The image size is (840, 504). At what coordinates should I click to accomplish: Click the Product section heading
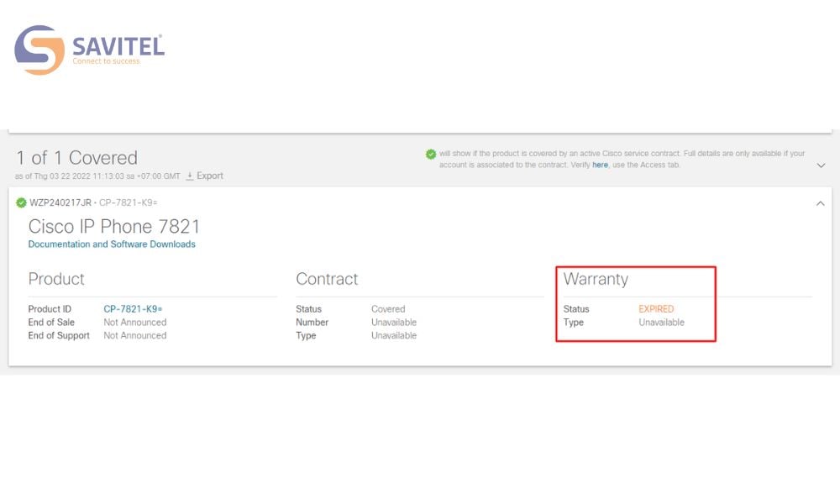pyautogui.click(x=56, y=279)
